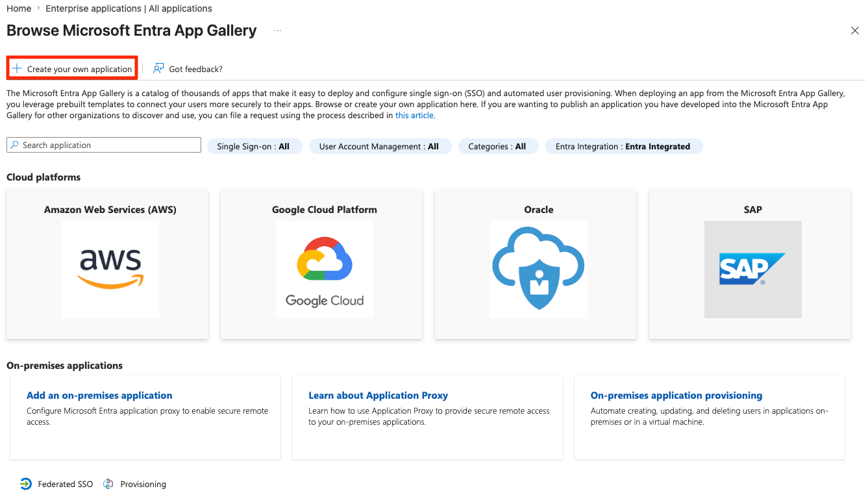Go to Home breadcrumb
This screenshot has height=502, width=868.
[19, 8]
